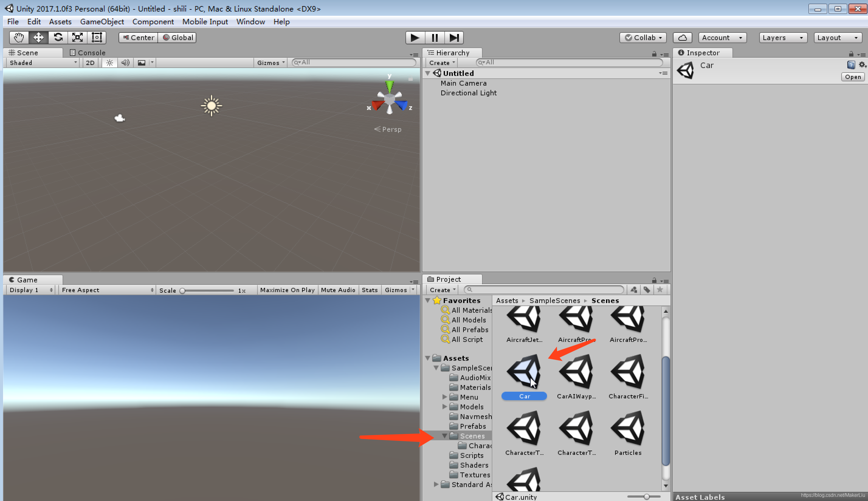Toggle scene effects image icon
Image resolution: width=868 pixels, height=501 pixels.
[142, 63]
